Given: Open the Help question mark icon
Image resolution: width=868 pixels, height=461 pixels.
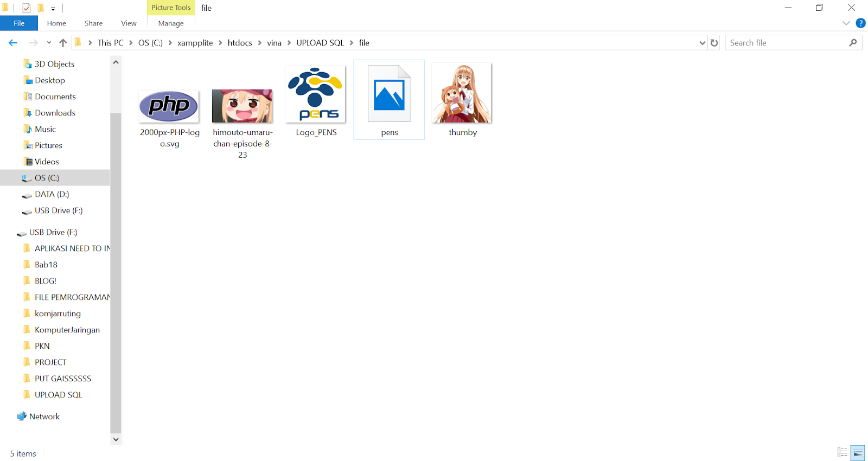Looking at the screenshot, I should [x=860, y=23].
